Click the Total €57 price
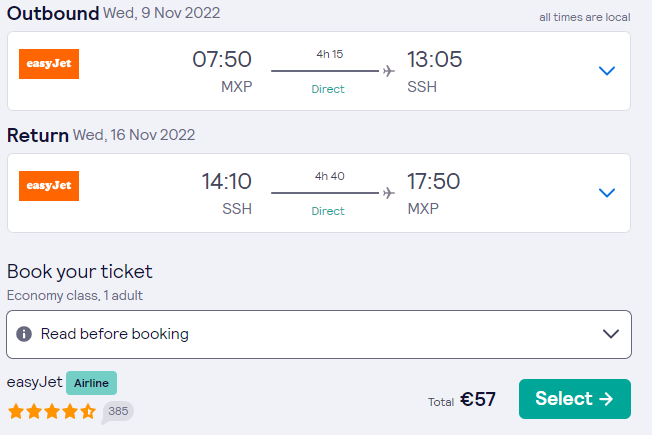The image size is (652, 435). pos(462,400)
